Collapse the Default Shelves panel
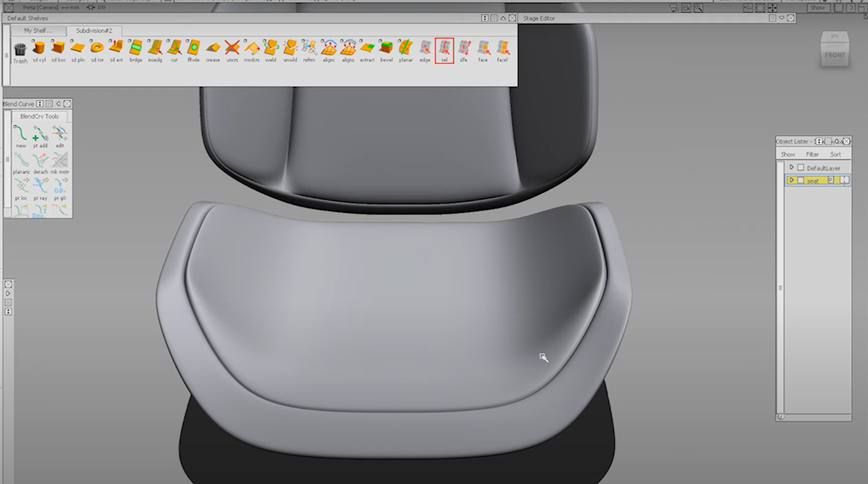Image resolution: width=868 pixels, height=484 pixels. tap(503, 18)
